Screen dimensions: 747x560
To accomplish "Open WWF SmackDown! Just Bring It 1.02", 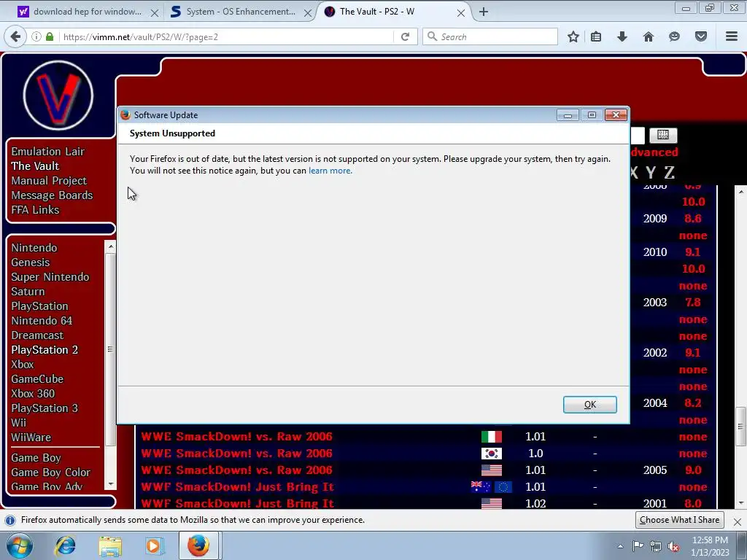I will 237,503.
